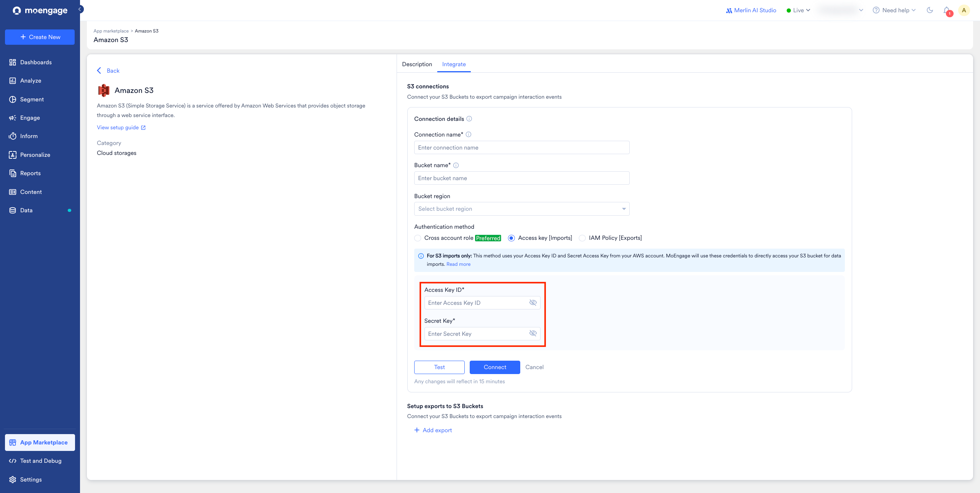The height and width of the screenshot is (493, 980).
Task: Click the Test button
Action: coord(439,367)
